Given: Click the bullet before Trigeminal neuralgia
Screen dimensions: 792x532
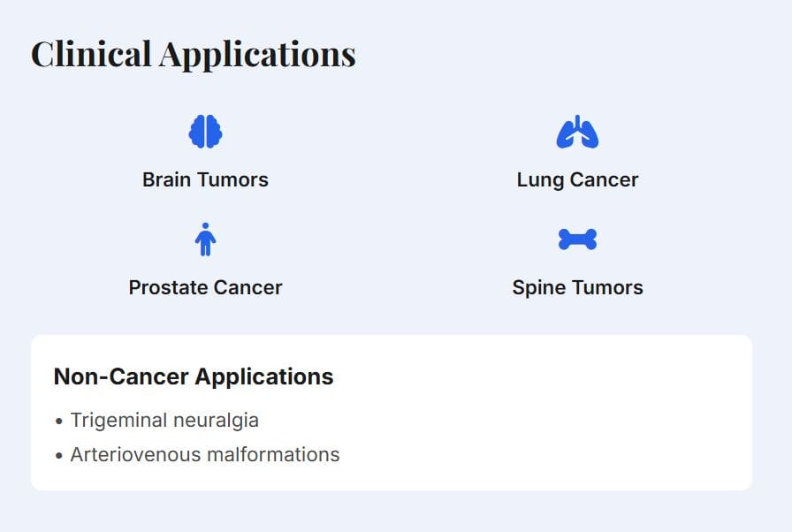Looking at the screenshot, I should coord(59,422).
